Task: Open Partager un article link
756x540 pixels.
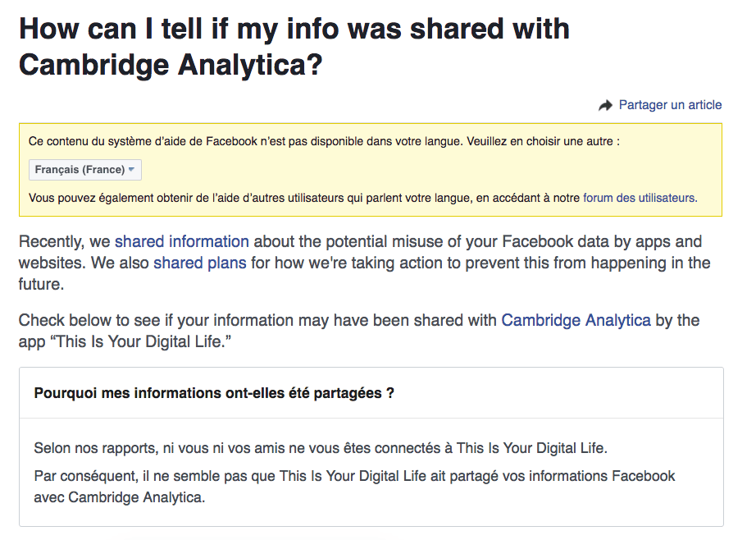Action: coord(670,105)
